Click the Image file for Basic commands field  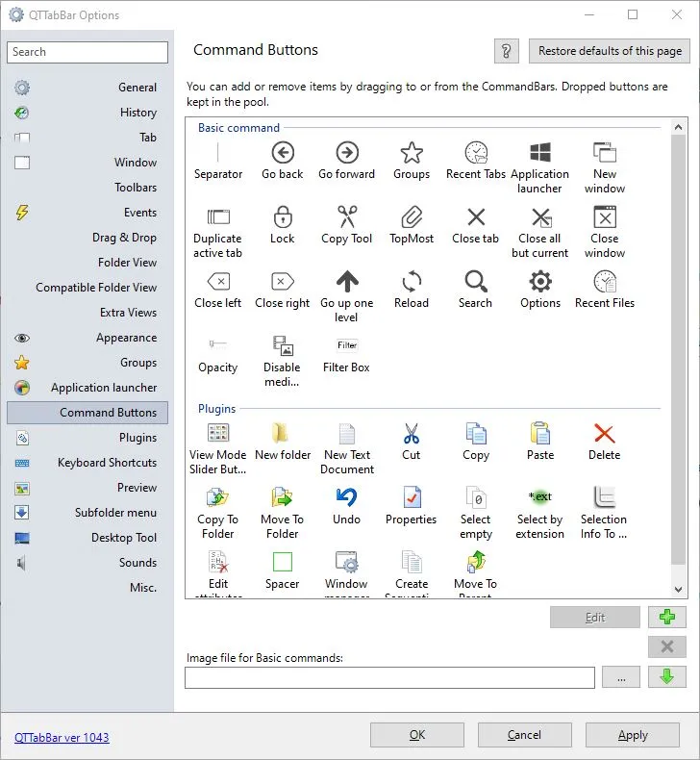pyautogui.click(x=389, y=677)
